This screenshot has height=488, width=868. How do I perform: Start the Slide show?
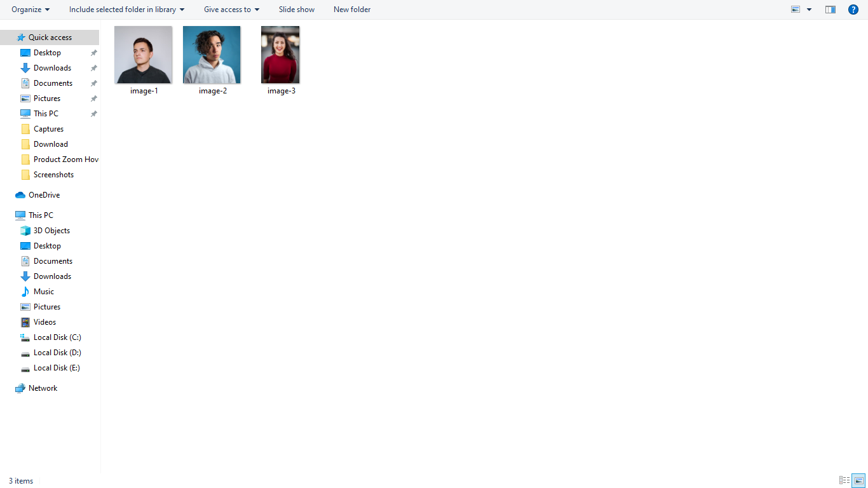click(296, 10)
